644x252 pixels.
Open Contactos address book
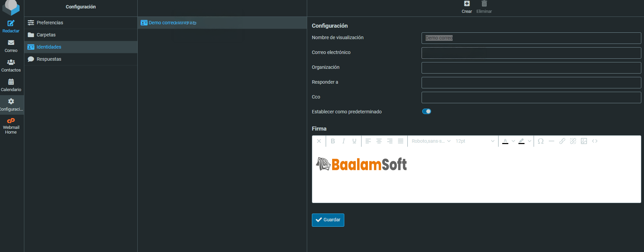coord(11,66)
